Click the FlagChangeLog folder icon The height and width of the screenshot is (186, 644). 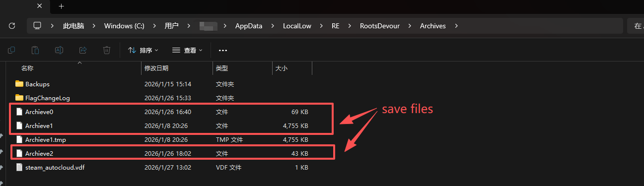pos(19,98)
